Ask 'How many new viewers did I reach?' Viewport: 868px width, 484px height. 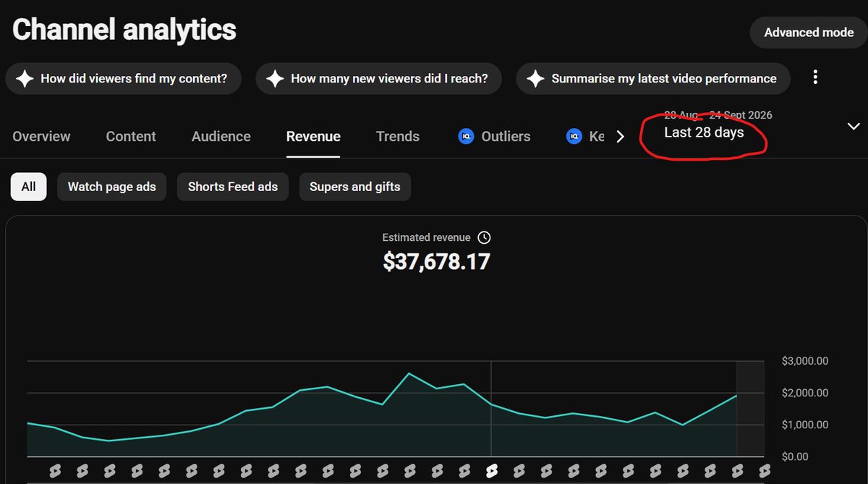click(x=378, y=79)
